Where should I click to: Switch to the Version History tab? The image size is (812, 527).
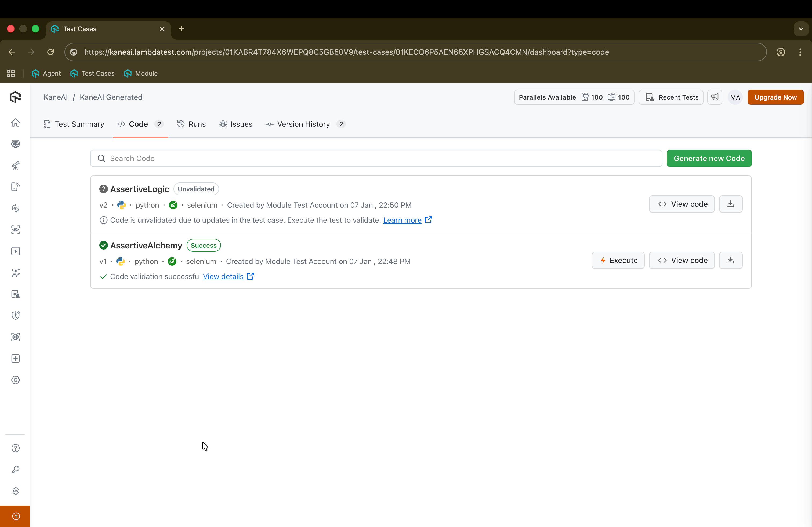303,124
